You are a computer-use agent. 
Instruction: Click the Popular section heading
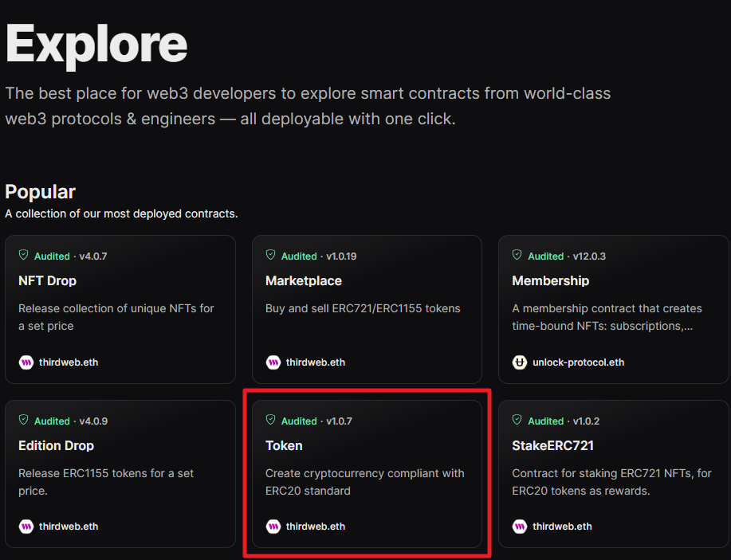tap(40, 192)
